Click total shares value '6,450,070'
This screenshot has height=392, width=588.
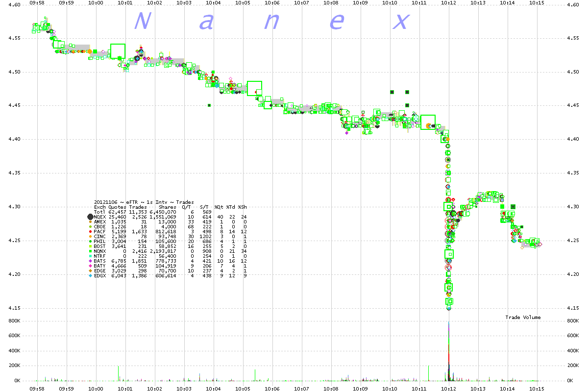point(164,212)
